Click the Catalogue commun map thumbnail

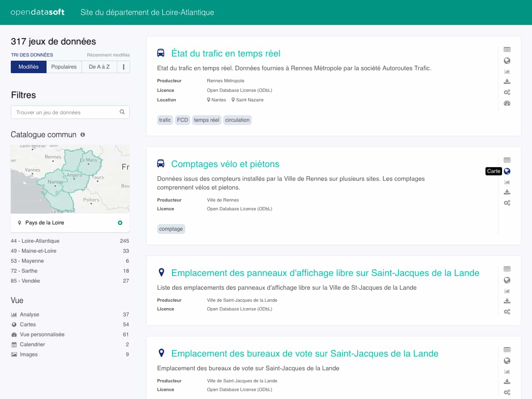click(x=70, y=179)
